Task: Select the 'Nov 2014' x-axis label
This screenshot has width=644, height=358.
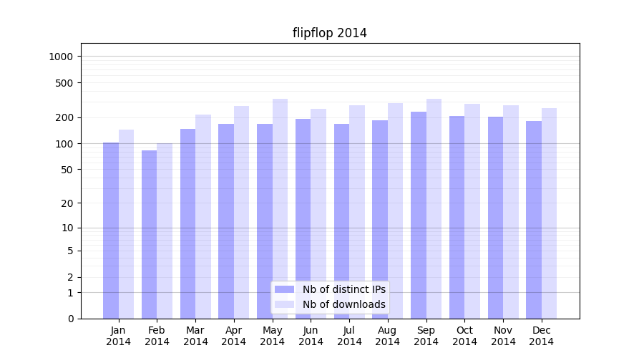Action: (x=503, y=336)
